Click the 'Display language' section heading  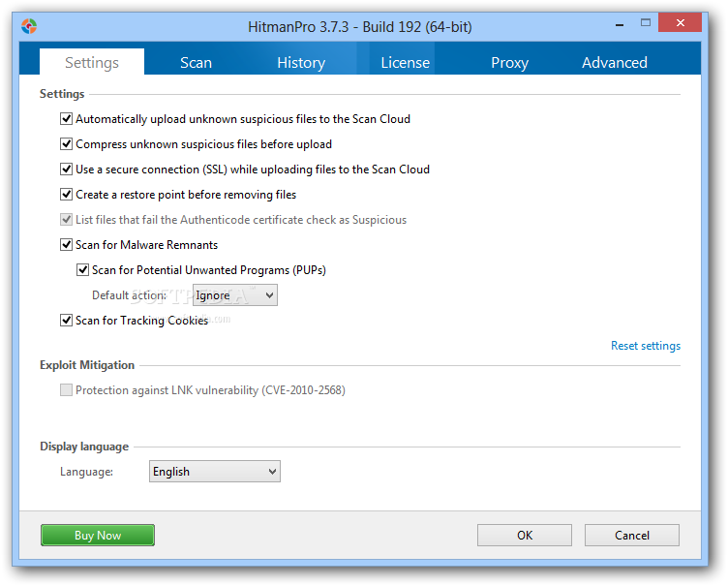point(84,447)
